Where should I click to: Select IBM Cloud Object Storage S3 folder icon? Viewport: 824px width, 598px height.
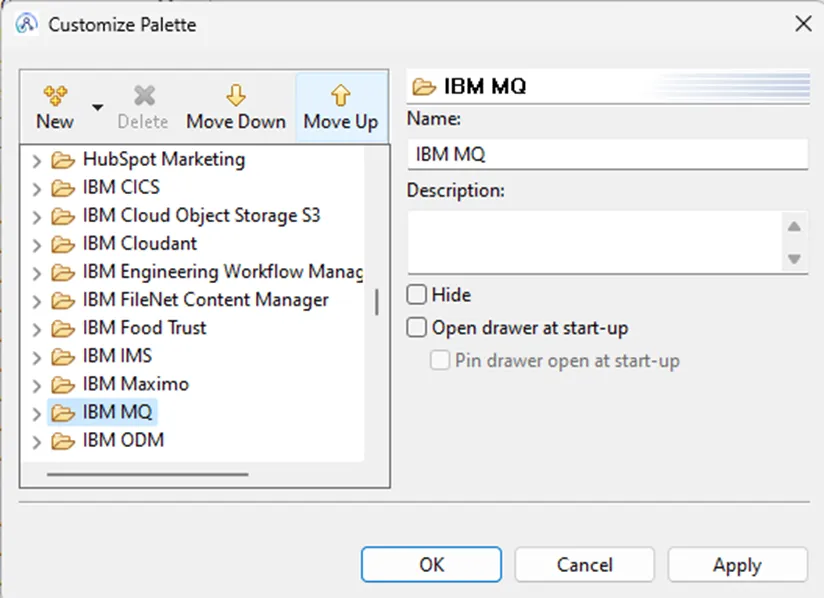click(x=63, y=216)
